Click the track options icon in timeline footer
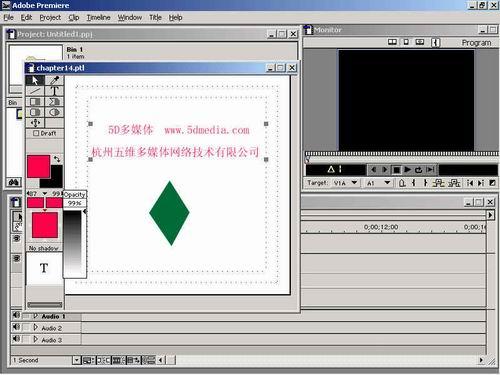The height and width of the screenshot is (375, 500). pos(88,360)
